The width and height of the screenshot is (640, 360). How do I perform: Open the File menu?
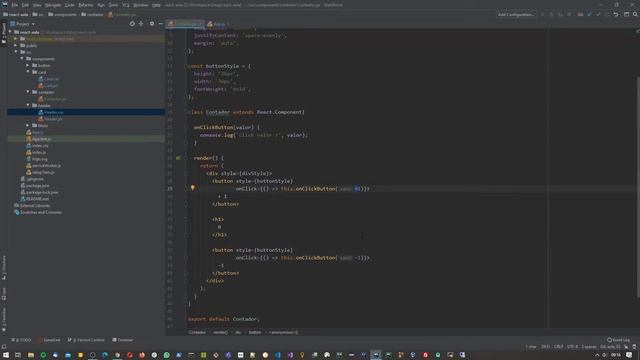15,5
